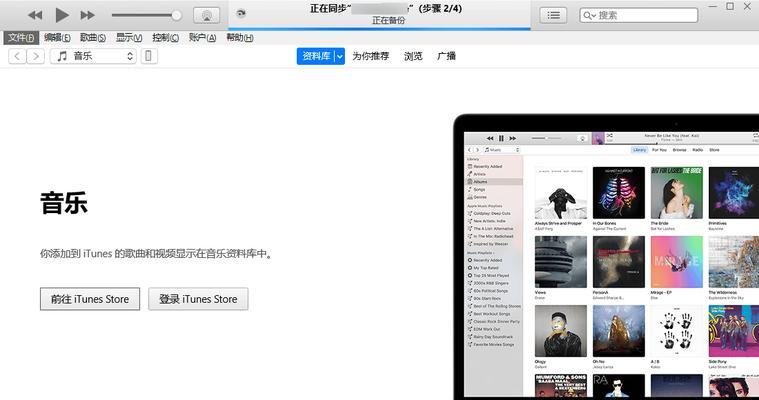Start playback with the play button
This screenshot has height=400, width=759.
coord(62,15)
